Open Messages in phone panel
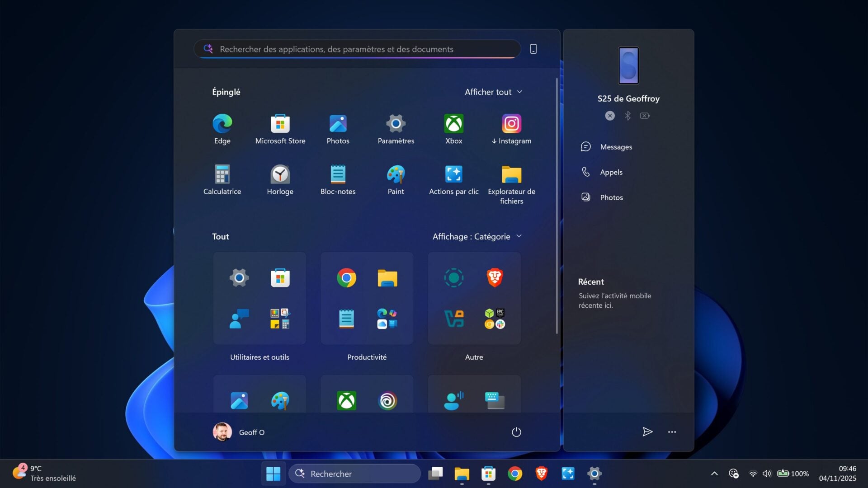The width and height of the screenshot is (868, 488). coord(616,147)
